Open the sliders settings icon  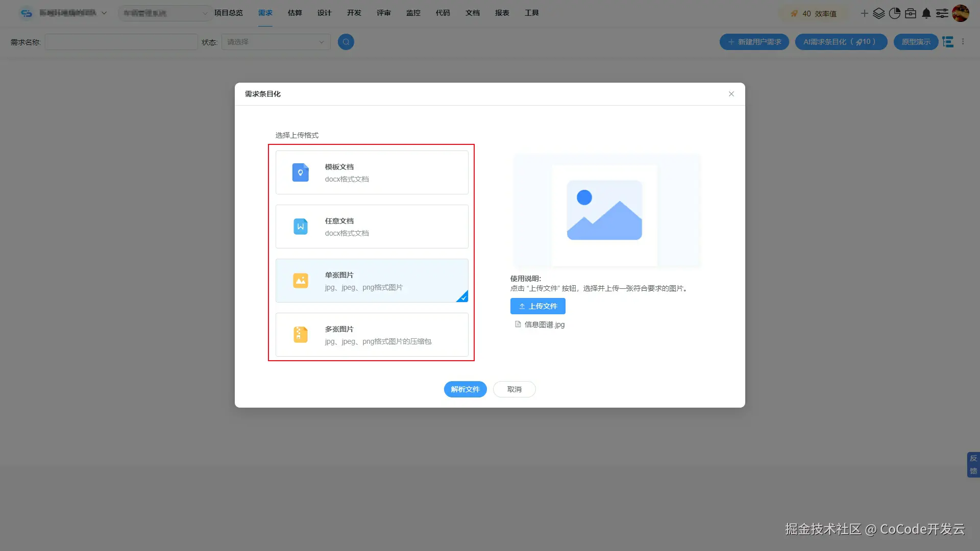click(x=942, y=13)
